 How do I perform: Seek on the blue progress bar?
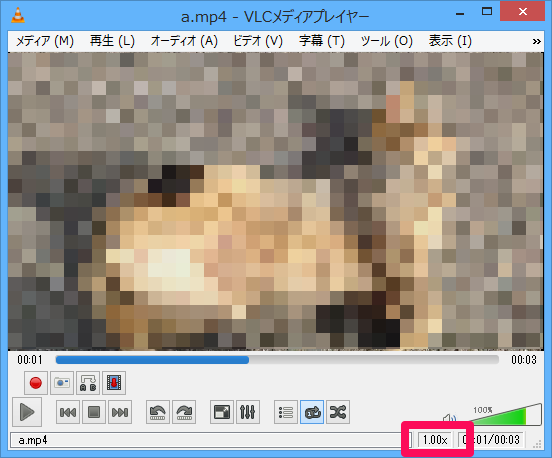tap(277, 360)
